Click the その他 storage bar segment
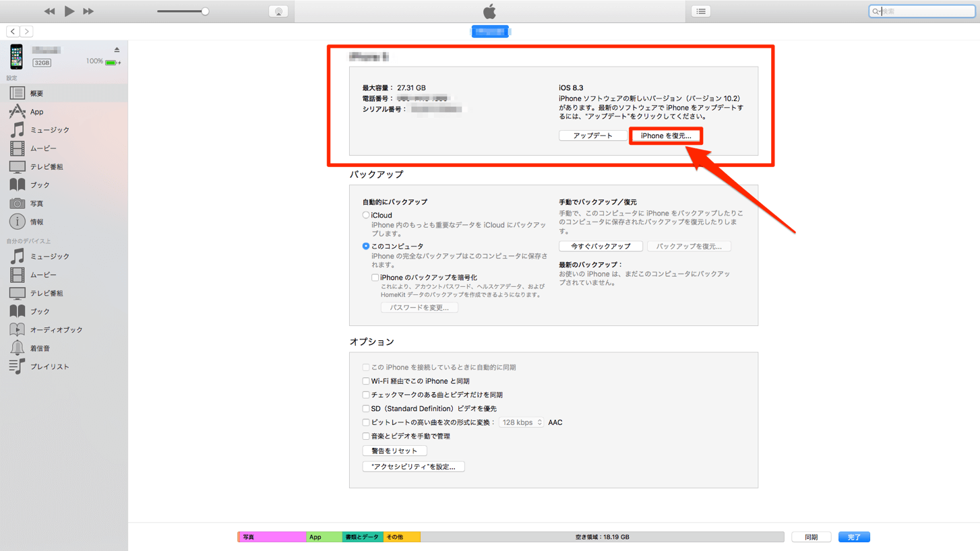 (x=402, y=537)
